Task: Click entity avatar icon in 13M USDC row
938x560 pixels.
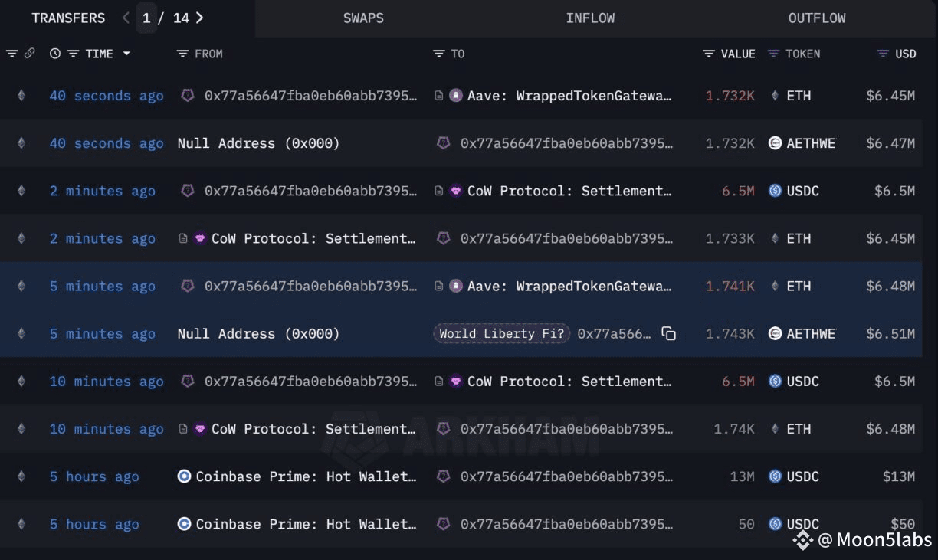Action: point(443,476)
